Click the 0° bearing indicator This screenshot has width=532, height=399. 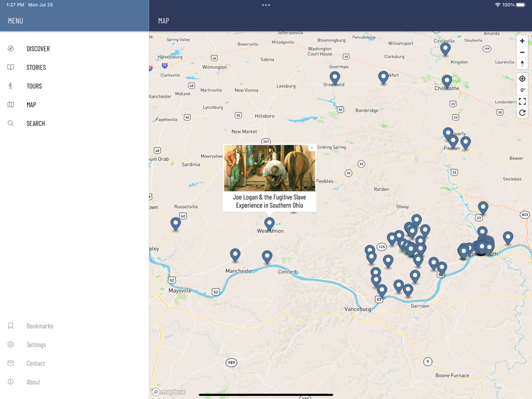click(x=522, y=90)
